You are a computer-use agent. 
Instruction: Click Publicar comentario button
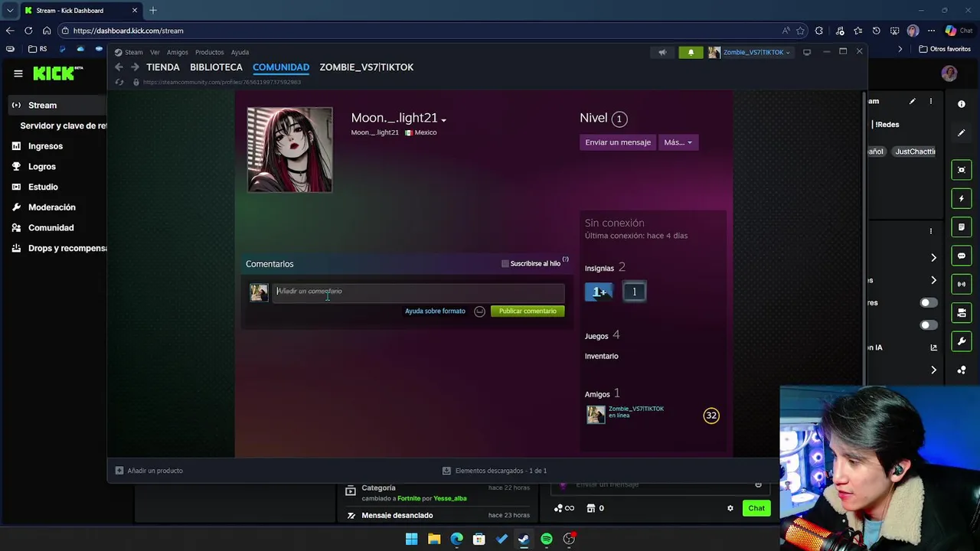(528, 311)
